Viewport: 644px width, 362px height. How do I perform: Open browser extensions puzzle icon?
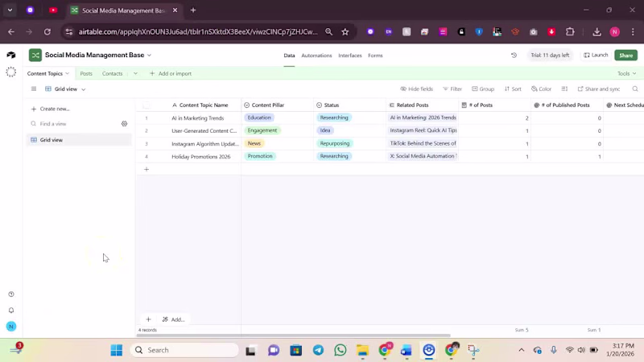[x=570, y=31]
